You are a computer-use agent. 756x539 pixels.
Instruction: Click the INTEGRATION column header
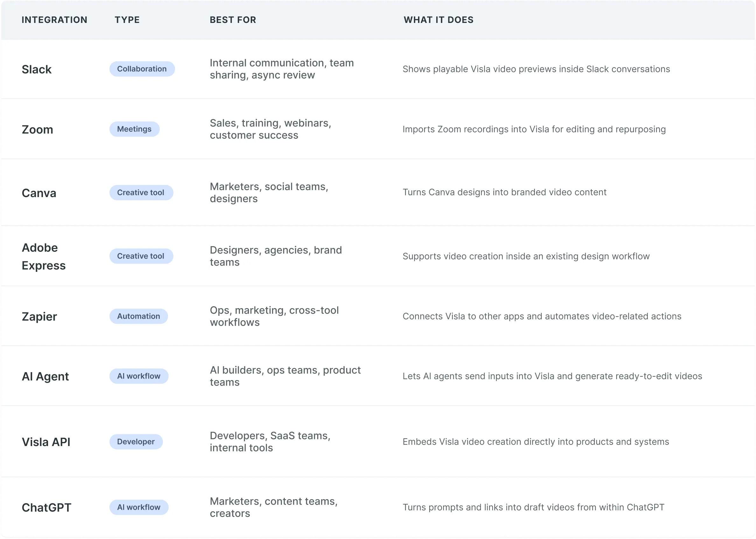click(54, 20)
